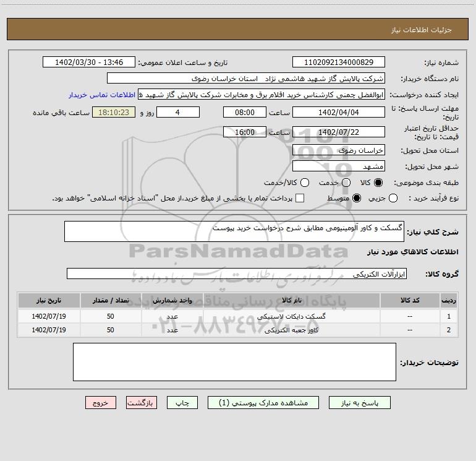The width and height of the screenshot is (476, 461).
Task: Click the عدد unit in row 1
Action: (x=172, y=316)
